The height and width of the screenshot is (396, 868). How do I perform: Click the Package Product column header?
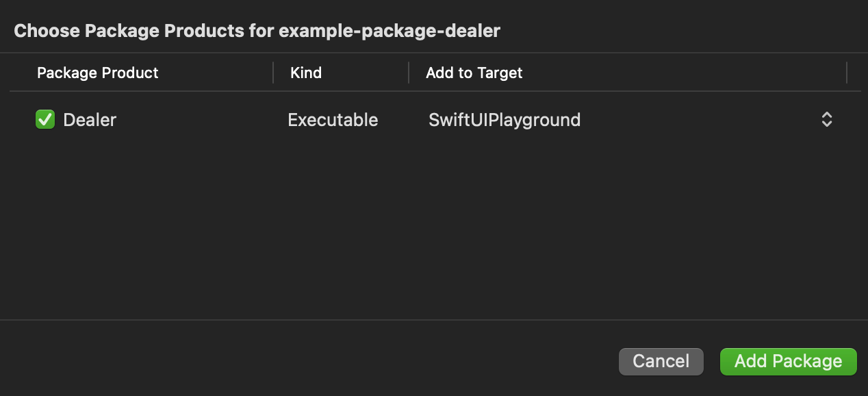[97, 73]
